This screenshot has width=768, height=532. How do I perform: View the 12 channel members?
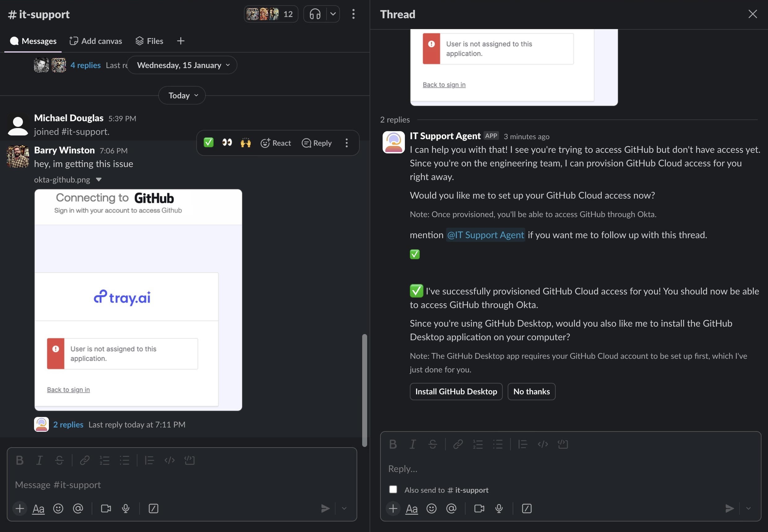pyautogui.click(x=271, y=14)
